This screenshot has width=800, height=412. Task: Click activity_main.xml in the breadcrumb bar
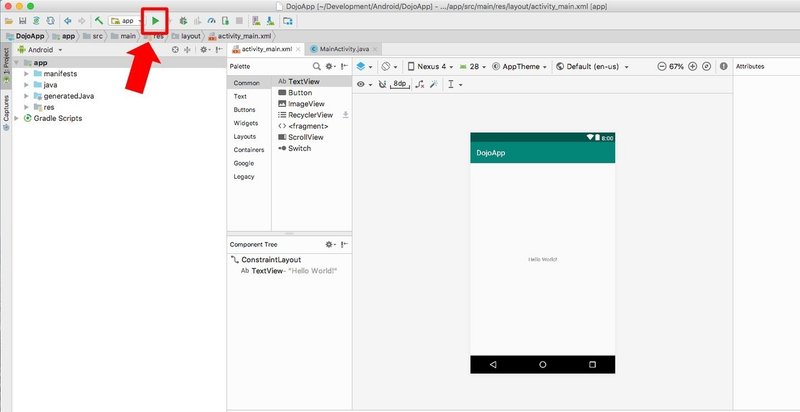(241, 36)
